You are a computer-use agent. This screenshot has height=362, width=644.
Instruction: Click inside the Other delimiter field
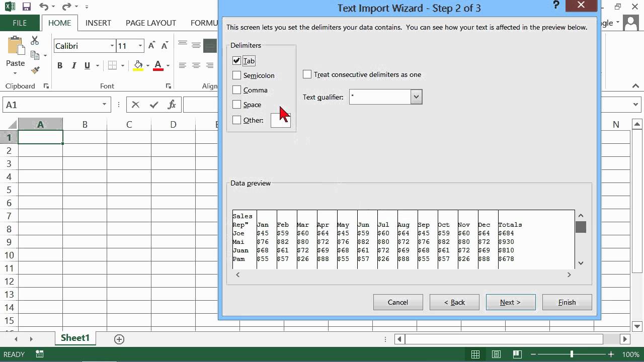(x=280, y=120)
